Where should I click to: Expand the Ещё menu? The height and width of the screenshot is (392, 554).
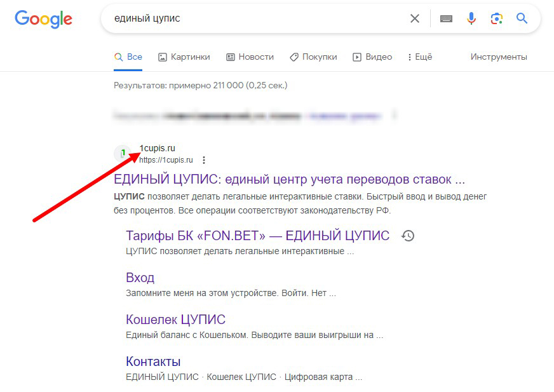point(420,57)
